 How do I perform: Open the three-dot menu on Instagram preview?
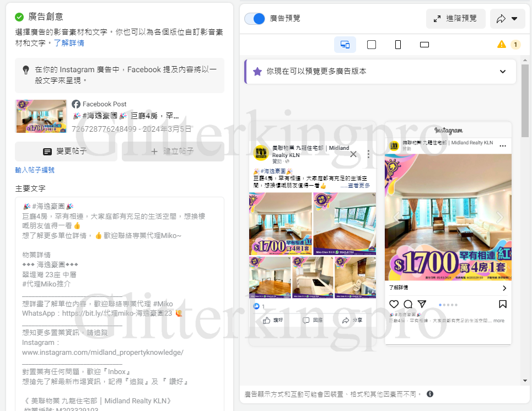[x=503, y=146]
